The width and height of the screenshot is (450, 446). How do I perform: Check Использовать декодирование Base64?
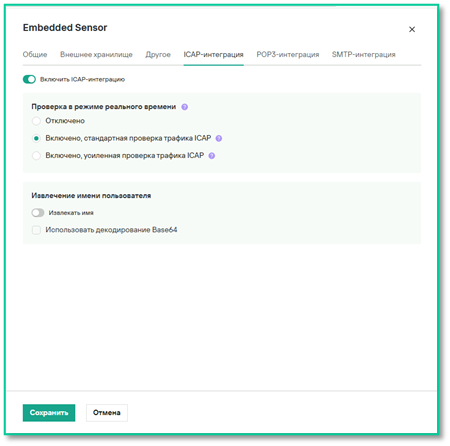(36, 230)
